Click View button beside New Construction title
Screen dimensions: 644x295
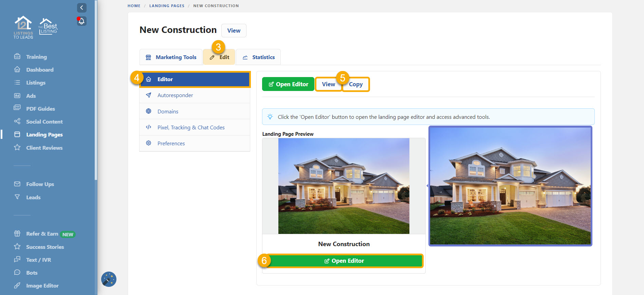[234, 31]
